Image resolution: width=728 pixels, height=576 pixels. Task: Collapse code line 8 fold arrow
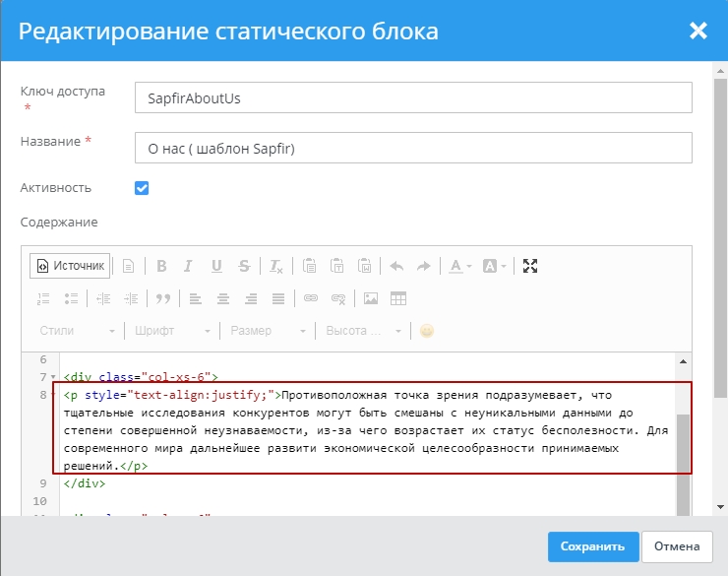pyautogui.click(x=53, y=395)
